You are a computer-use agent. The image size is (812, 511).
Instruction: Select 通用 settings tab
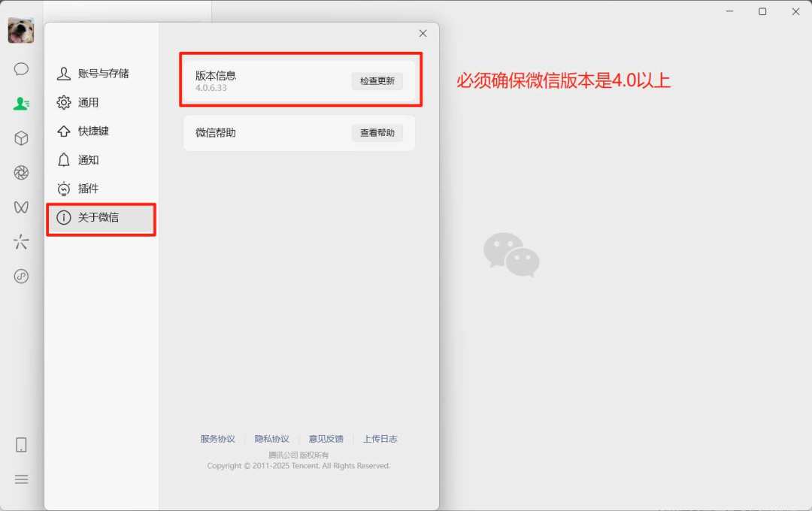click(x=101, y=102)
